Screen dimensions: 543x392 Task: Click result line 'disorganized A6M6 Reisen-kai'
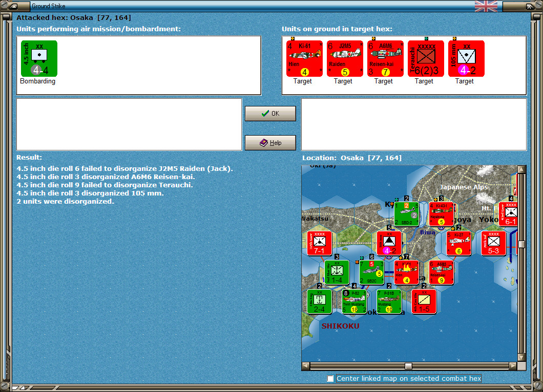(x=106, y=177)
